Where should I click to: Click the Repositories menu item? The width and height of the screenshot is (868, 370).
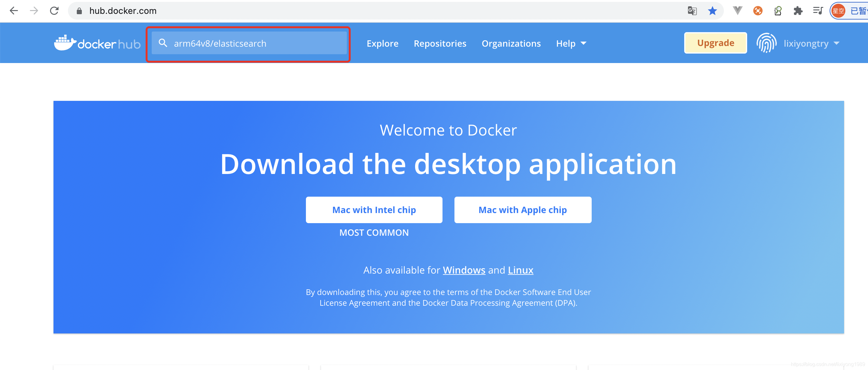(440, 43)
